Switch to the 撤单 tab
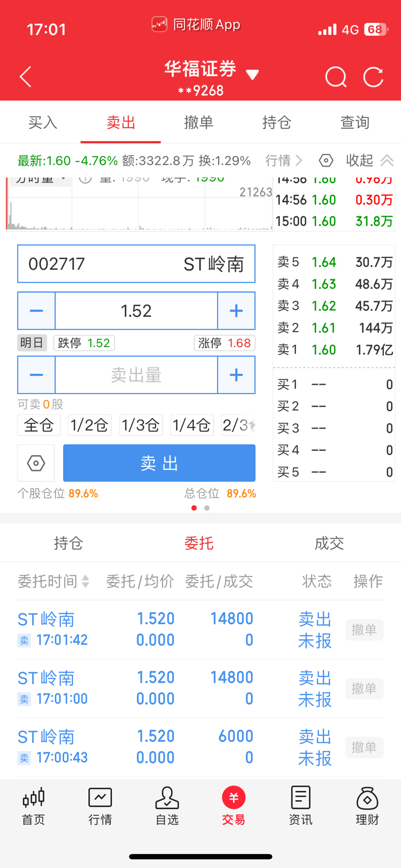The width and height of the screenshot is (401, 868). (x=199, y=123)
